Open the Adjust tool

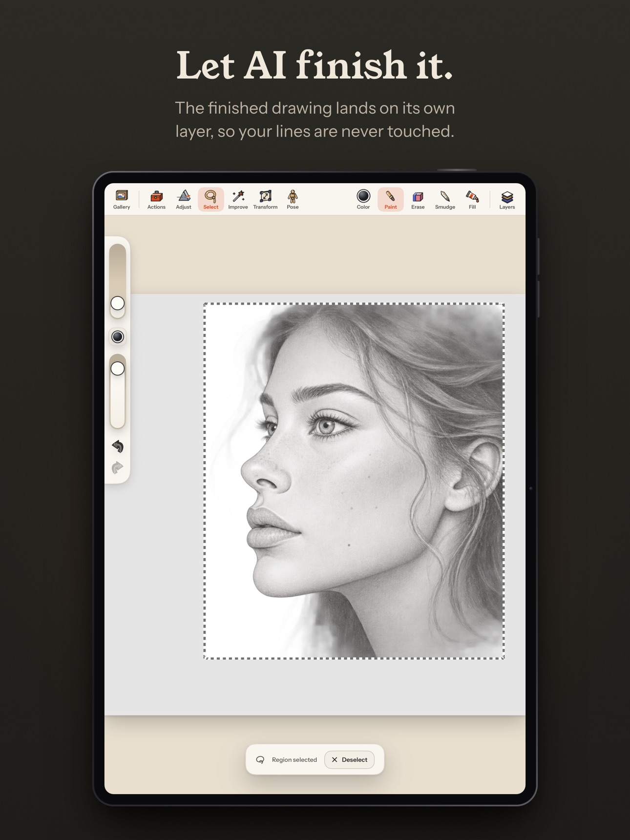click(184, 200)
